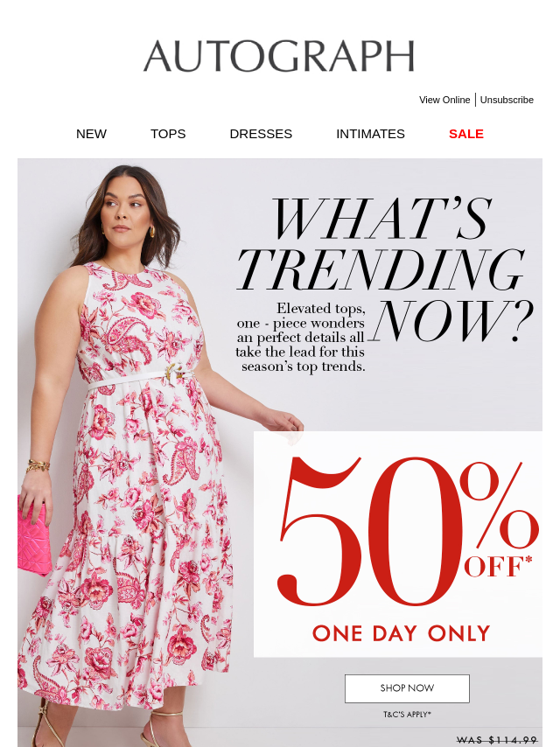Click the SHOP NOW button
The width and height of the screenshot is (560, 747).
coord(407,688)
